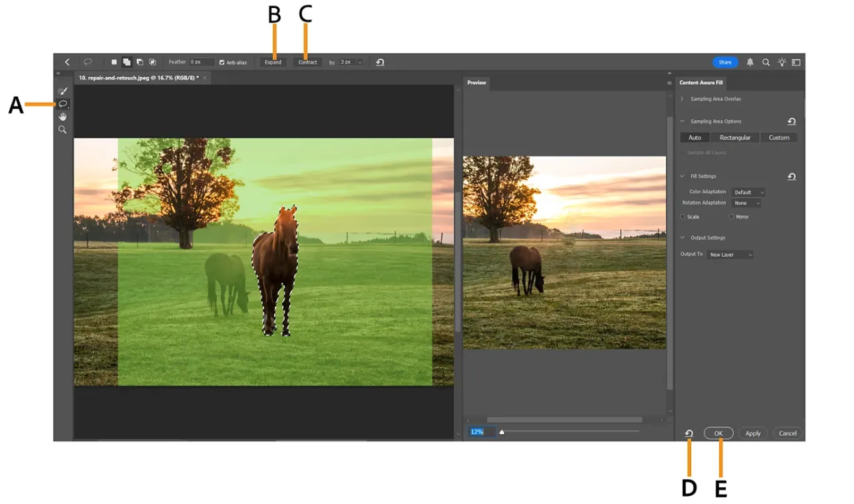Check the Mirror option
854x504 pixels.
click(x=731, y=216)
